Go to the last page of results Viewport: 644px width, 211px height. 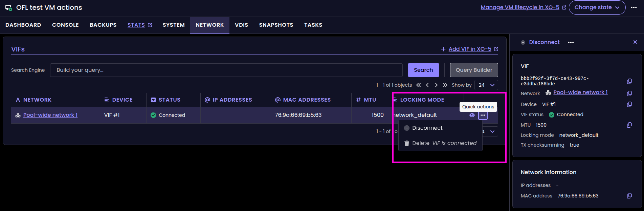(445, 85)
